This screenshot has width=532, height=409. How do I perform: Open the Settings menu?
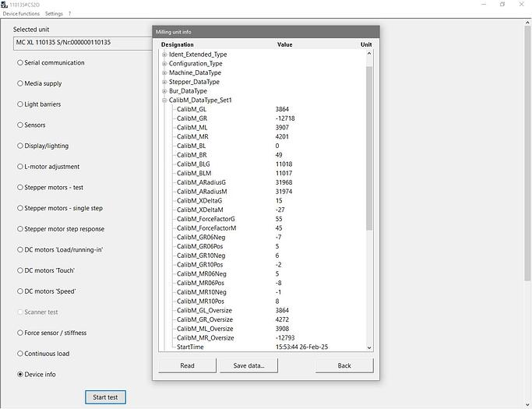point(54,14)
